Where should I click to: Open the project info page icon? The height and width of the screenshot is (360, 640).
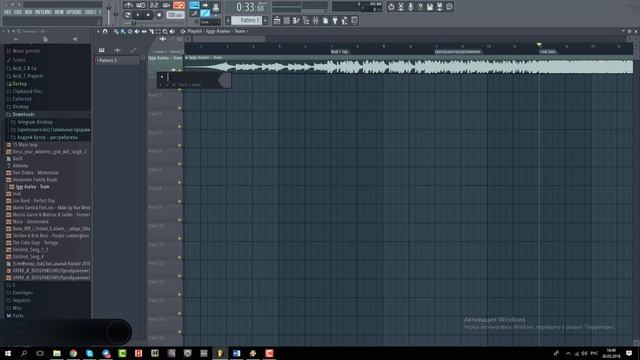click(325, 20)
